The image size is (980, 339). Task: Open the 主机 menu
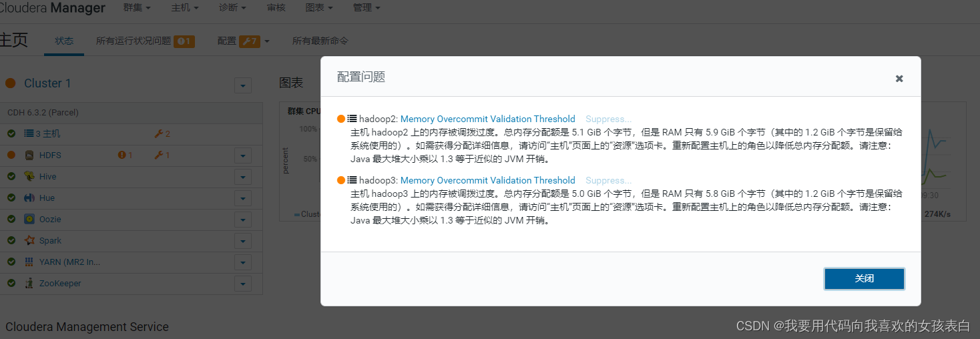click(185, 7)
